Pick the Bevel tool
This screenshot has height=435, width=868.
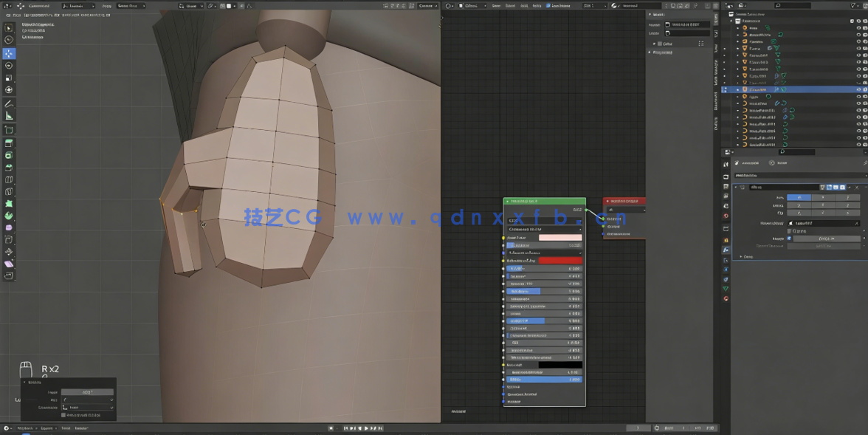point(9,167)
